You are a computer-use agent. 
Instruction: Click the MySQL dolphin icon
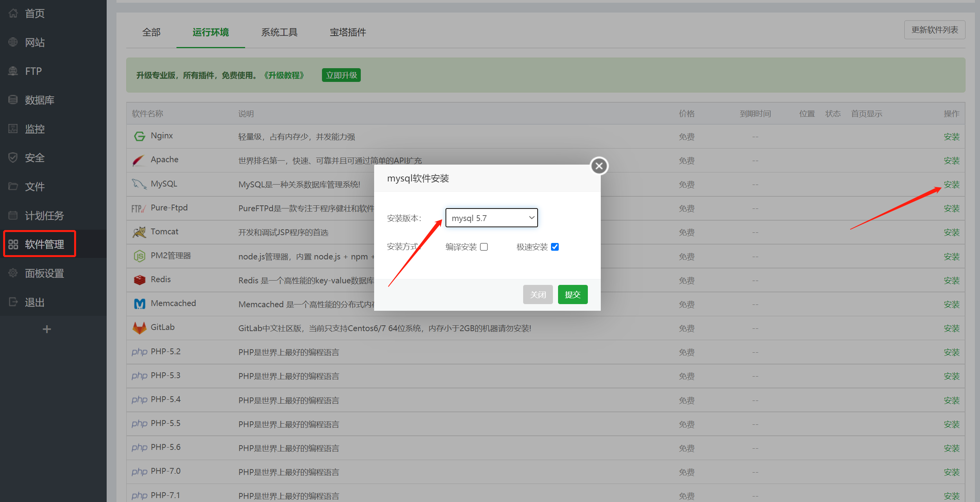coord(139,184)
